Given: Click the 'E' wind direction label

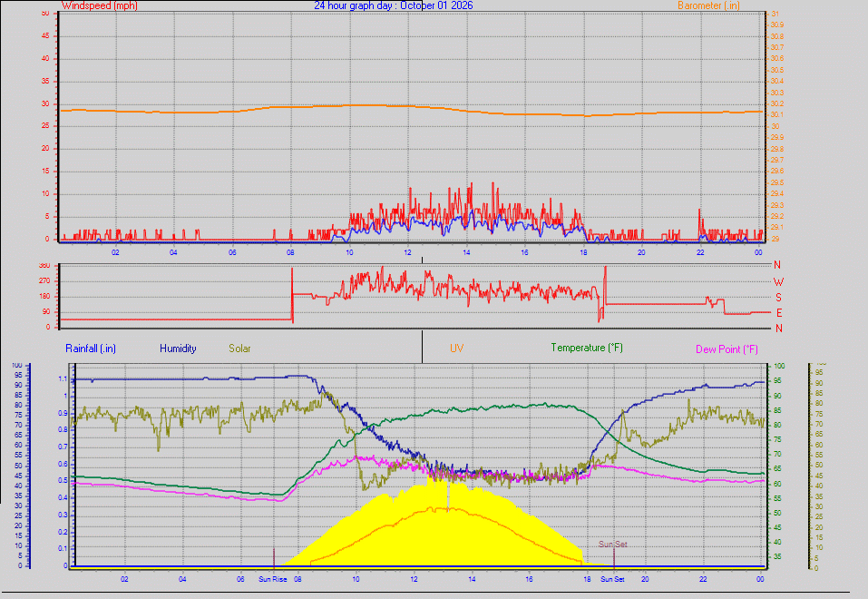Looking at the screenshot, I should (x=779, y=313).
